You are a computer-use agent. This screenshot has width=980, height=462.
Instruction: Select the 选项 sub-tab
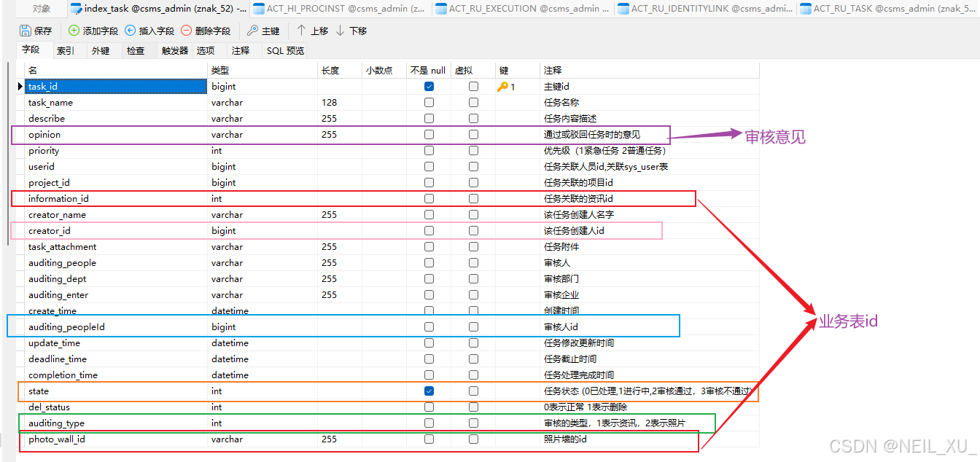pos(206,50)
